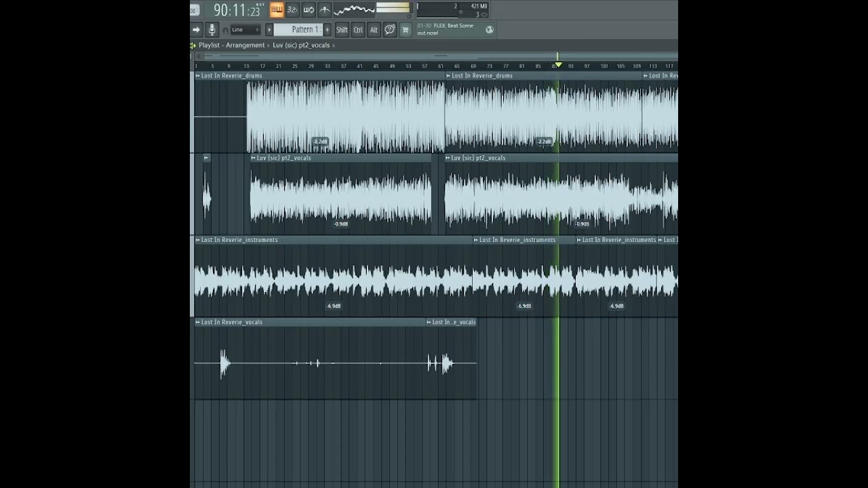Click the 90:11:23 time display
This screenshot has height=488, width=868.
pos(237,10)
